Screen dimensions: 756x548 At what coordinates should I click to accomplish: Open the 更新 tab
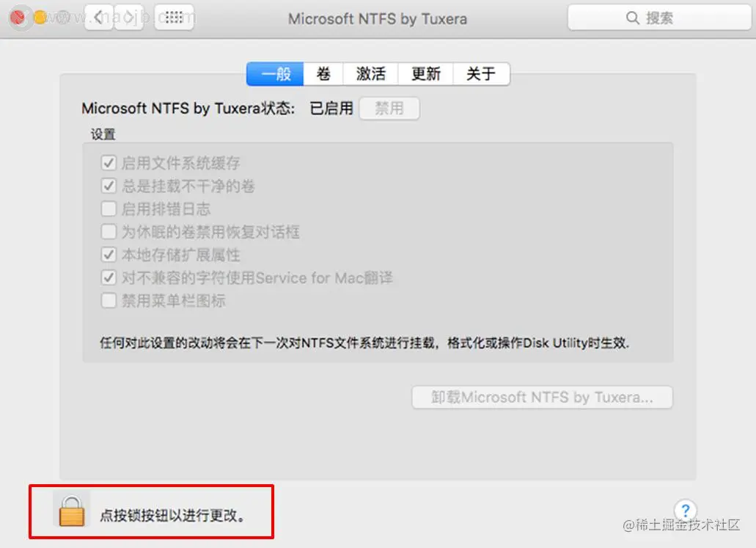point(426,74)
